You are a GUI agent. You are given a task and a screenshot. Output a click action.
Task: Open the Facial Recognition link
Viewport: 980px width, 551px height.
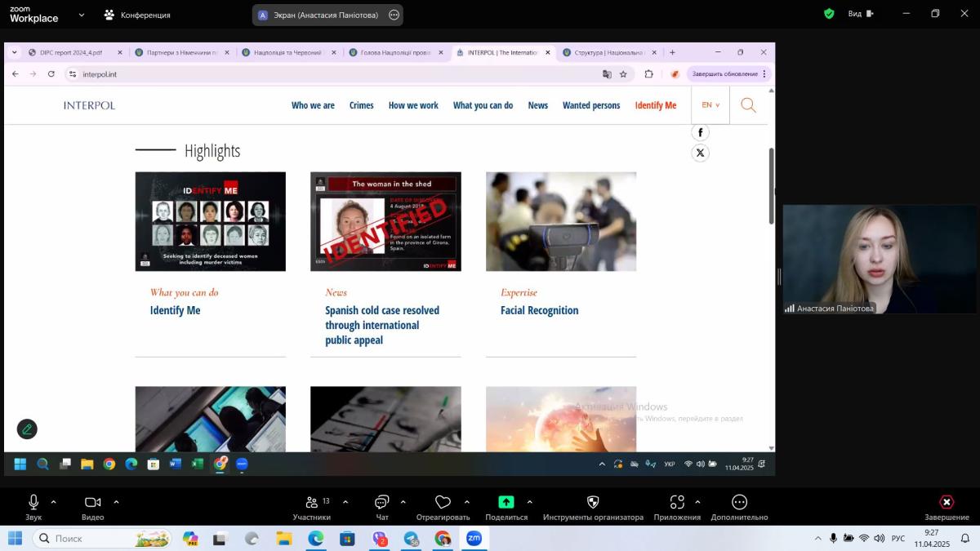pos(539,310)
